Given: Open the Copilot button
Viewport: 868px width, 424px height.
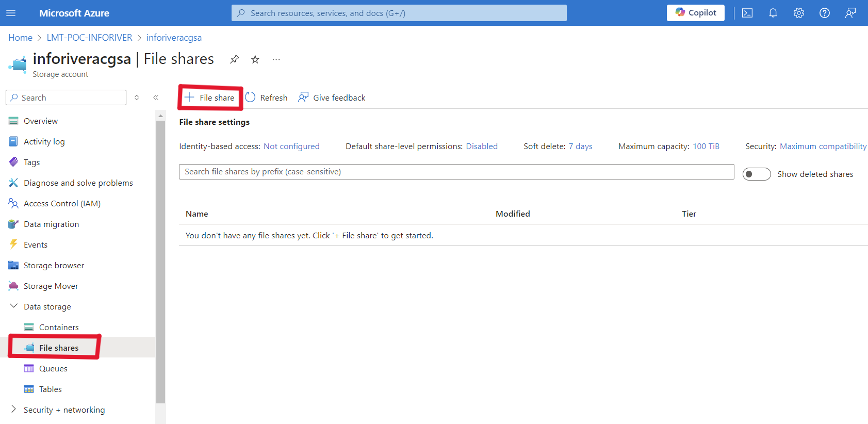Looking at the screenshot, I should (x=695, y=13).
